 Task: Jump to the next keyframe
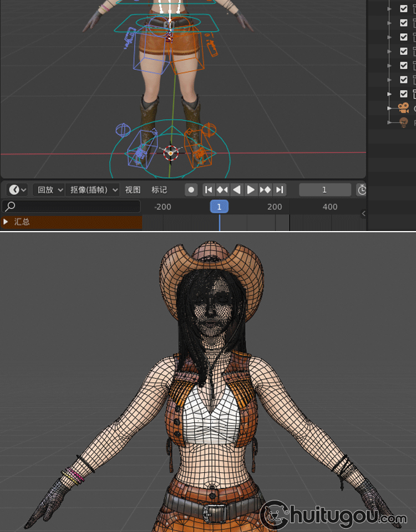pyautogui.click(x=265, y=190)
